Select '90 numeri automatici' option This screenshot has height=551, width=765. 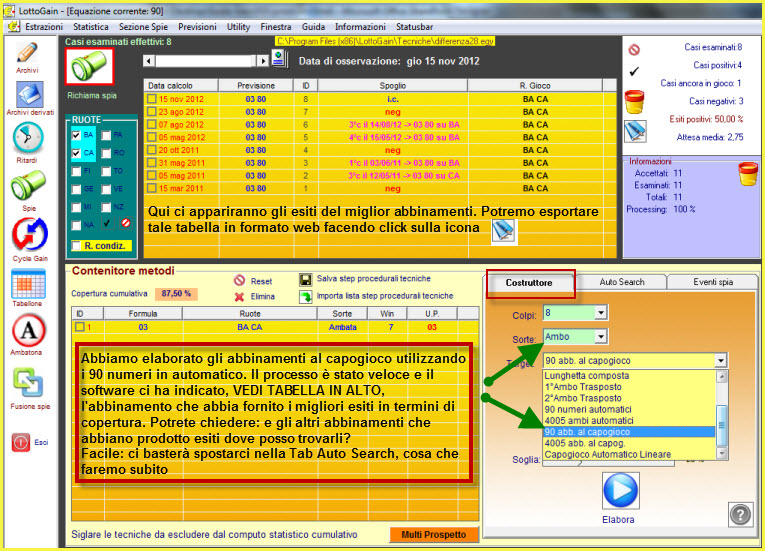628,409
